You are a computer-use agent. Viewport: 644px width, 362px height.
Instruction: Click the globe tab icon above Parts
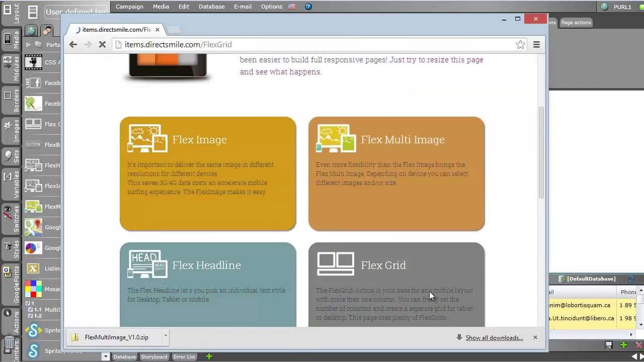pyautogui.click(x=31, y=31)
